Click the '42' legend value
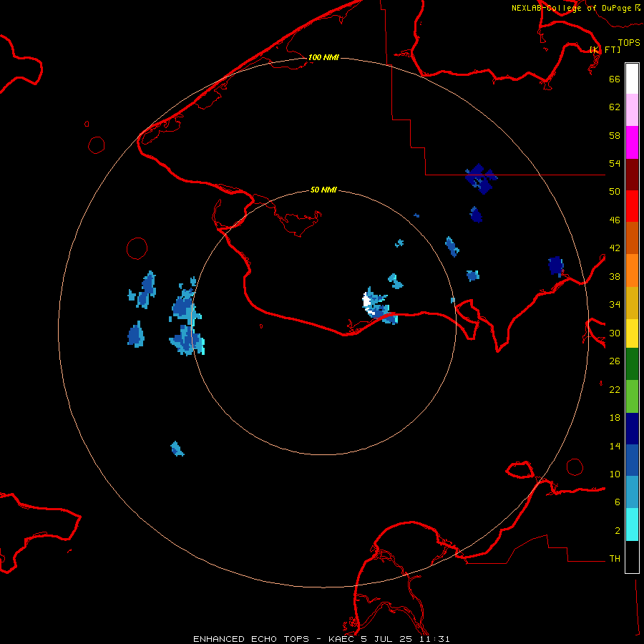This screenshot has width=644, height=644. pyautogui.click(x=615, y=248)
